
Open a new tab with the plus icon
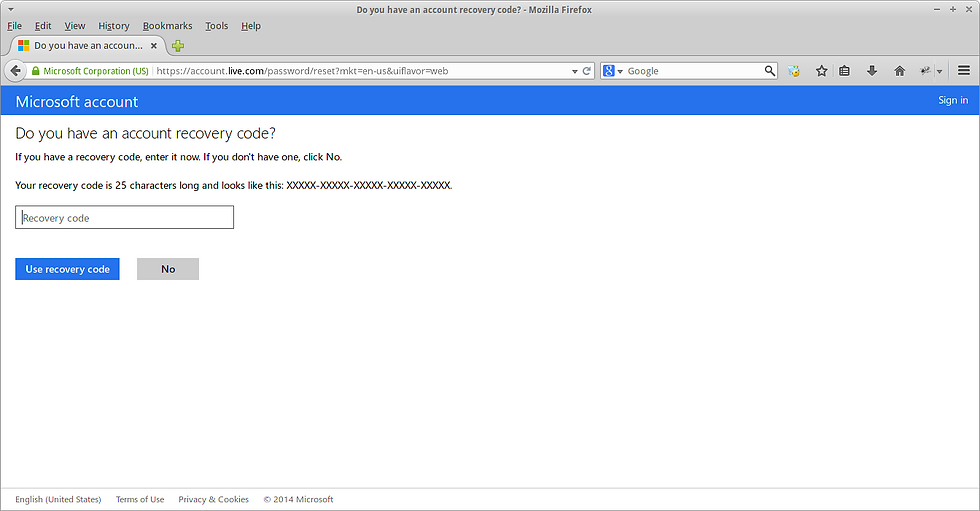pos(178,46)
